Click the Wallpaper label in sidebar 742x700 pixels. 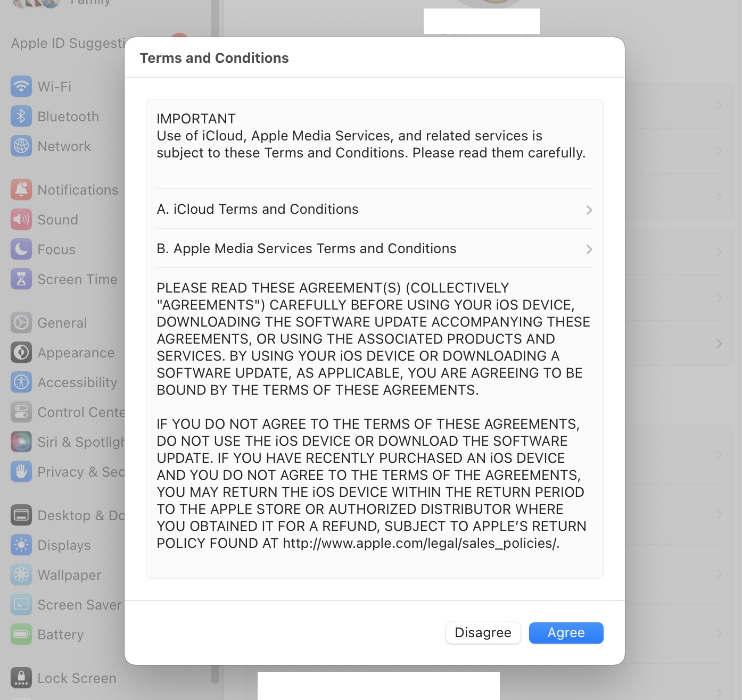pyautogui.click(x=70, y=575)
